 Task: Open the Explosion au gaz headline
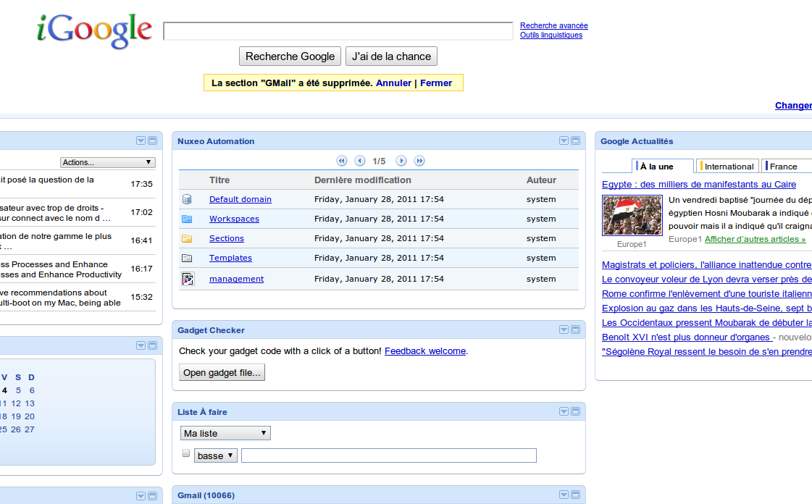(707, 308)
